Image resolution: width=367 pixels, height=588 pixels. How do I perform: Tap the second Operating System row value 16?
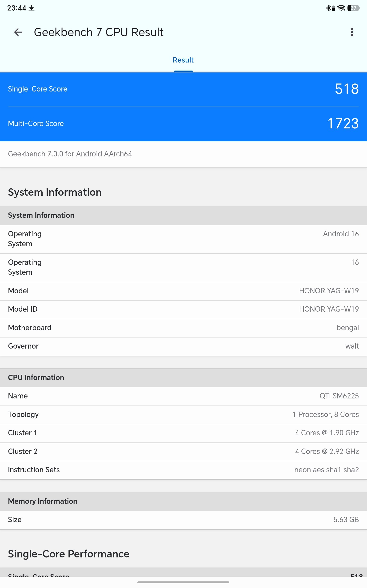click(x=355, y=262)
